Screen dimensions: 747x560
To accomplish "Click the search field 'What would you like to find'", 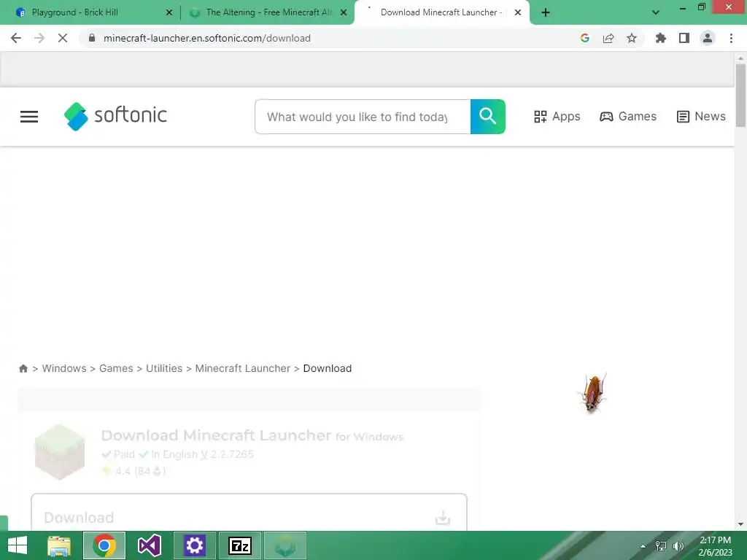I will [x=363, y=117].
